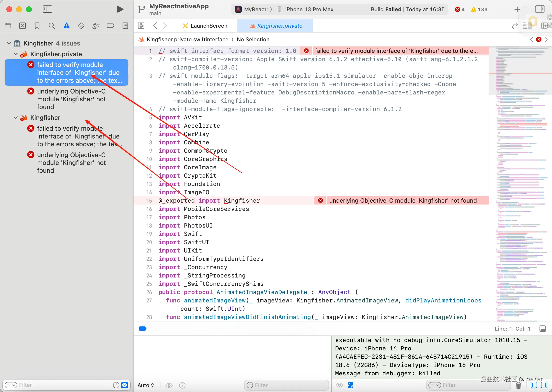Click the Run play button
This screenshot has width=552, height=392.
click(120, 9)
